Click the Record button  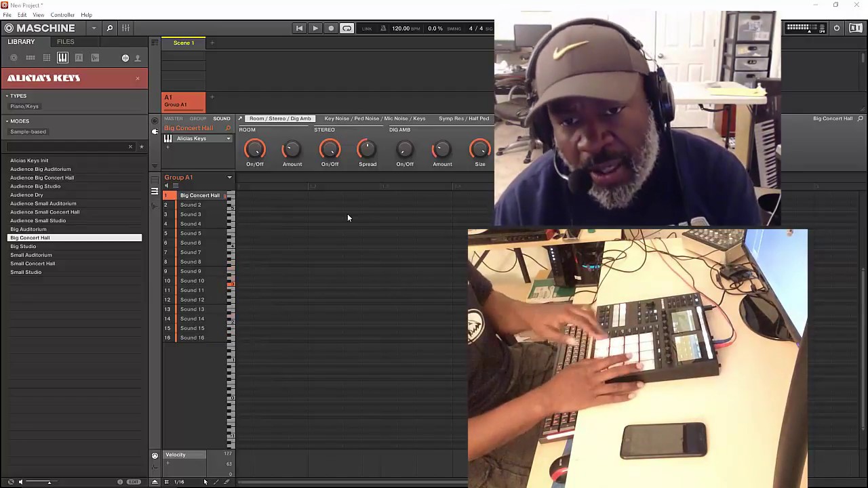[x=331, y=28]
